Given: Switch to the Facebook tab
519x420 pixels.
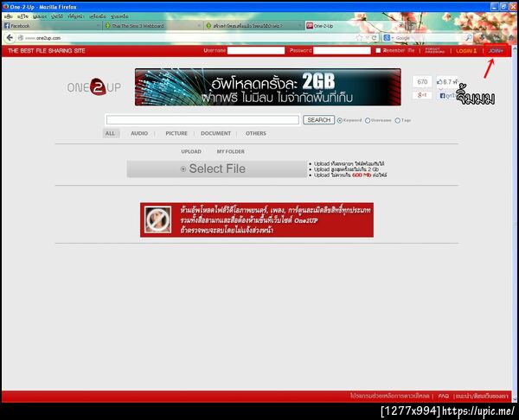Looking at the screenshot, I should point(52,25).
